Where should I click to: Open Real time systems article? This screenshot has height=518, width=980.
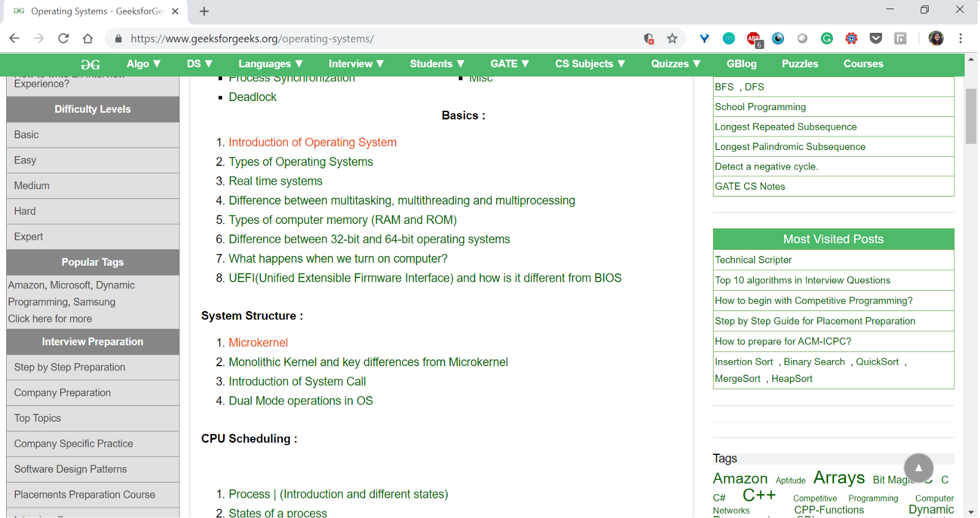tap(276, 181)
